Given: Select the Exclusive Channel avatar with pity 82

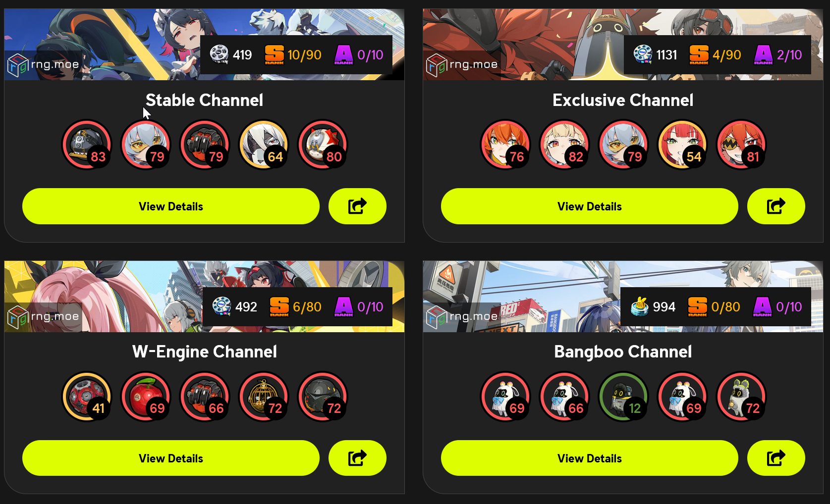Looking at the screenshot, I should point(564,145).
